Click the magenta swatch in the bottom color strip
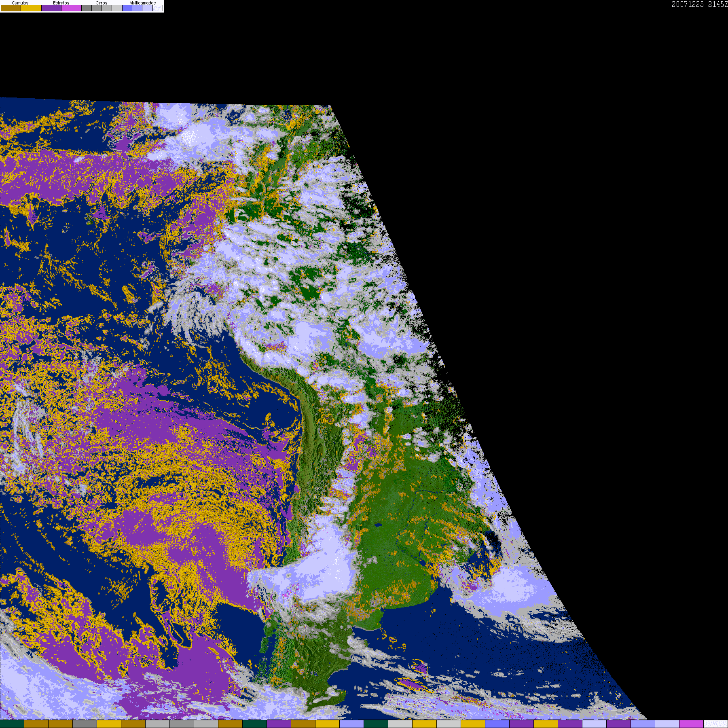728x728 pixels. tap(691, 724)
